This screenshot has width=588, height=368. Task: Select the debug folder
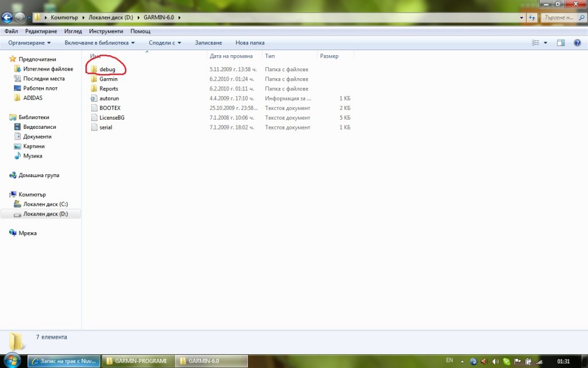(x=107, y=70)
